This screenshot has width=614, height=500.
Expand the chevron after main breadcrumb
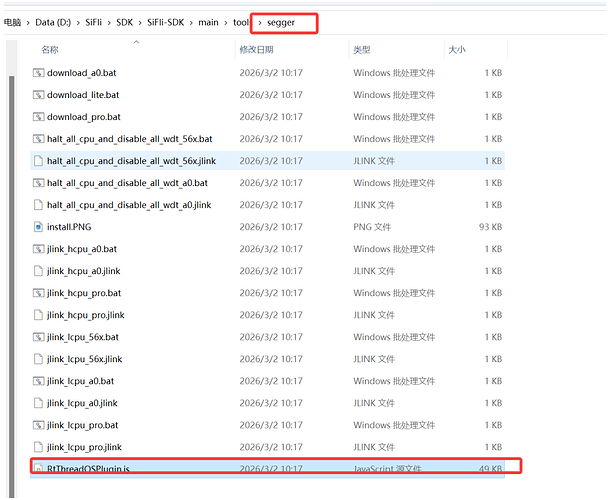226,23
